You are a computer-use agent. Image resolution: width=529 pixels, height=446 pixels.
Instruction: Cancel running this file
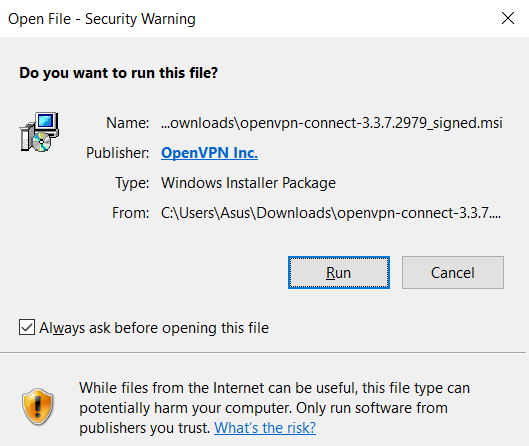pos(453,273)
